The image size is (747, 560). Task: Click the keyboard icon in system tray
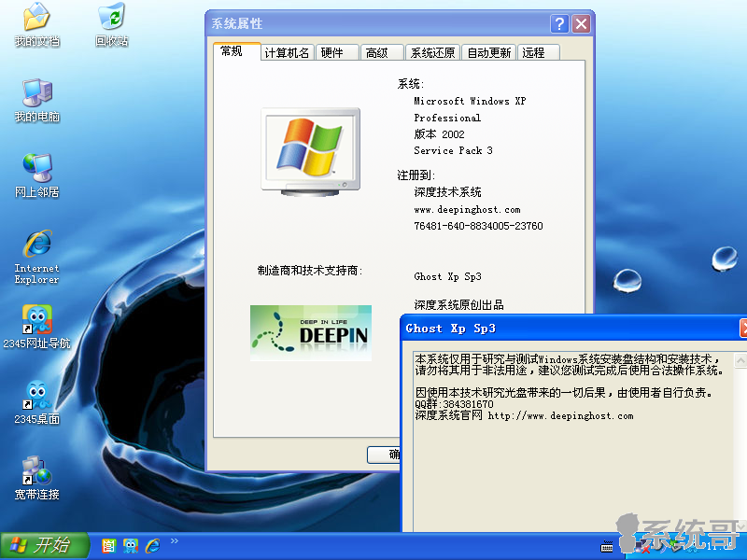606,547
